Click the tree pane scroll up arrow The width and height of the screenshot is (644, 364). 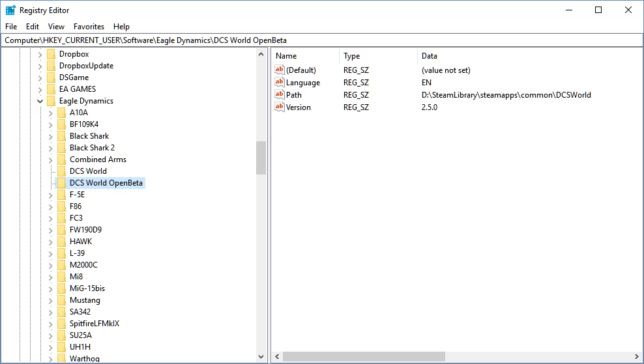(261, 54)
